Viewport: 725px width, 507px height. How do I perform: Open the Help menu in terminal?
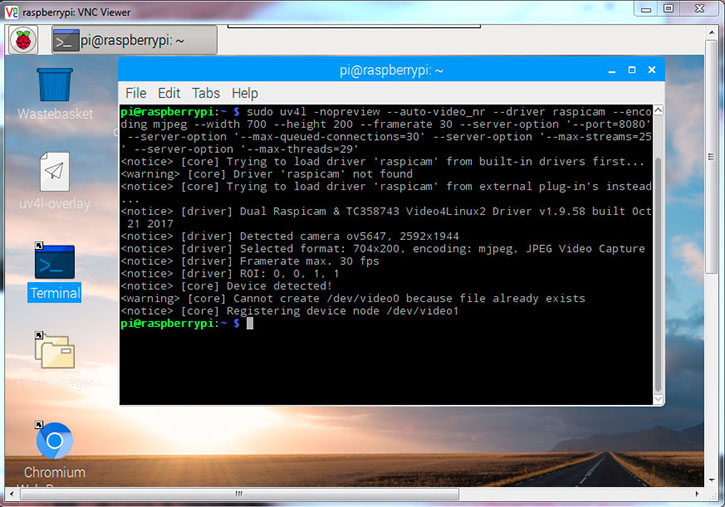[x=245, y=93]
